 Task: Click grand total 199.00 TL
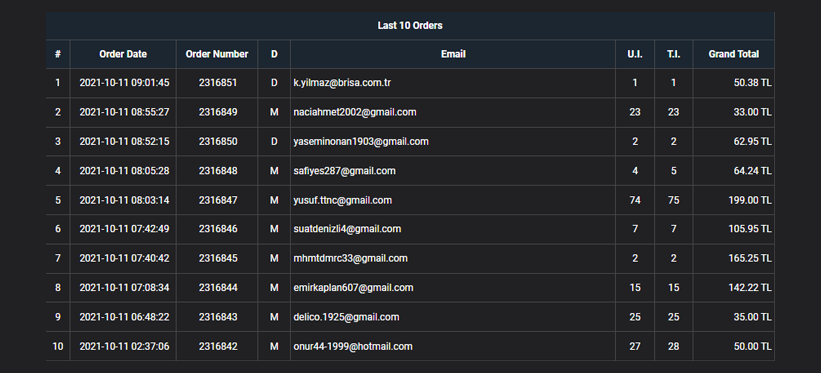[750, 200]
